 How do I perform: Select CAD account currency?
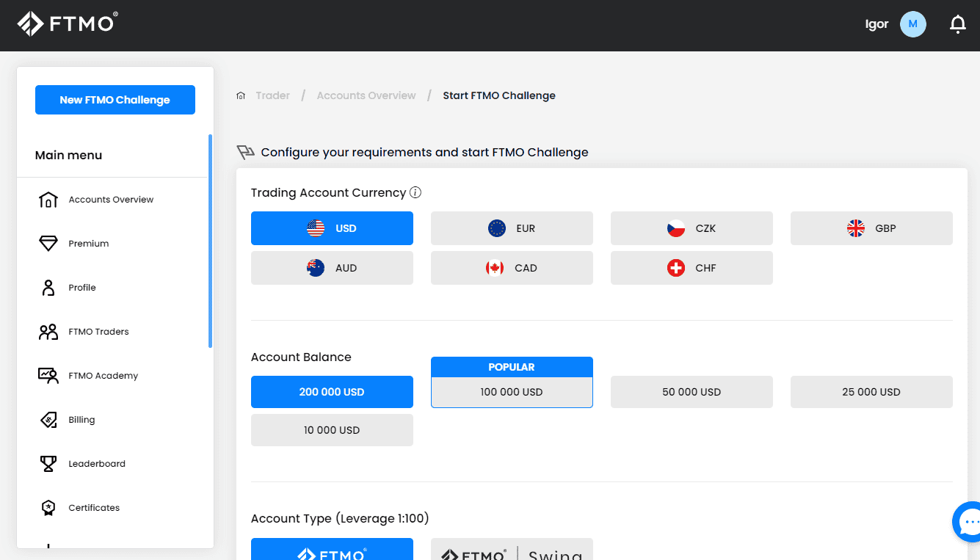(512, 268)
